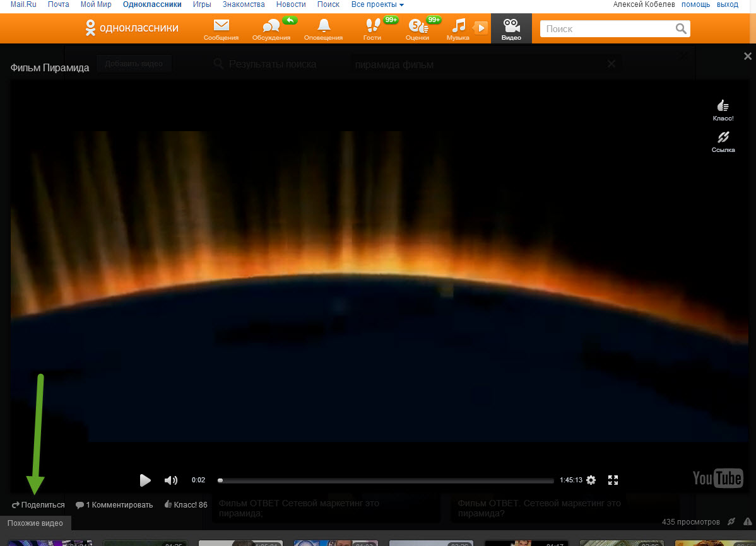
Task: Click the user name Алексей Кобелев
Action: coord(644,4)
